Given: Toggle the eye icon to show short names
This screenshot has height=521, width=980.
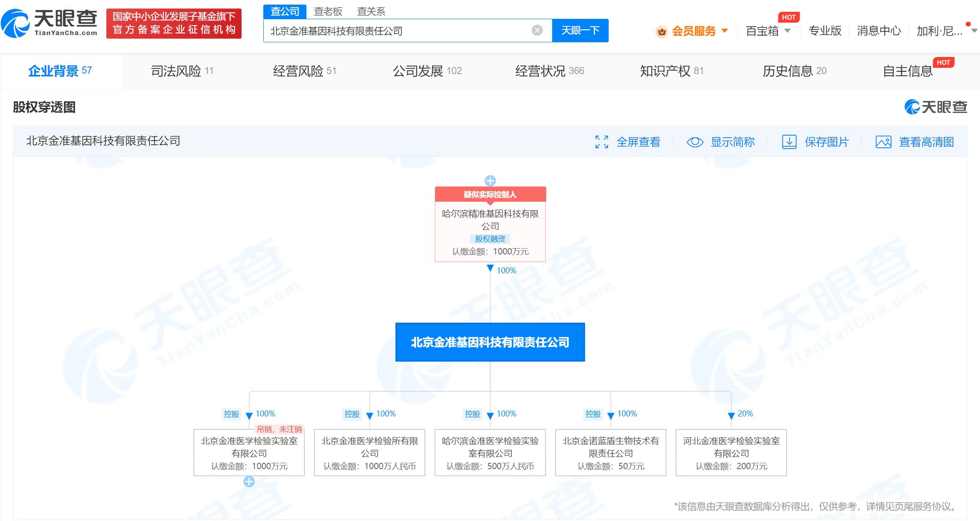Looking at the screenshot, I should [695, 142].
